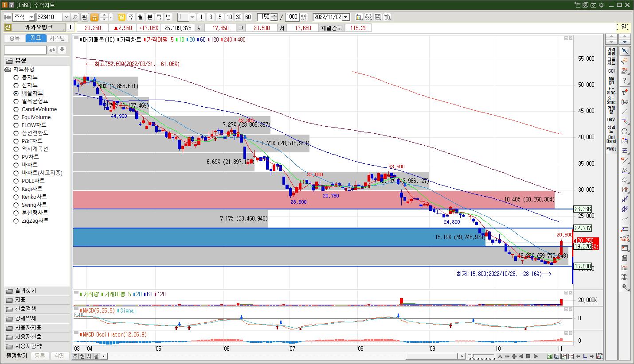The width and height of the screenshot is (634, 364).
Task: Click the 'A' auto-fit icon at bottom
Action: point(500,356)
